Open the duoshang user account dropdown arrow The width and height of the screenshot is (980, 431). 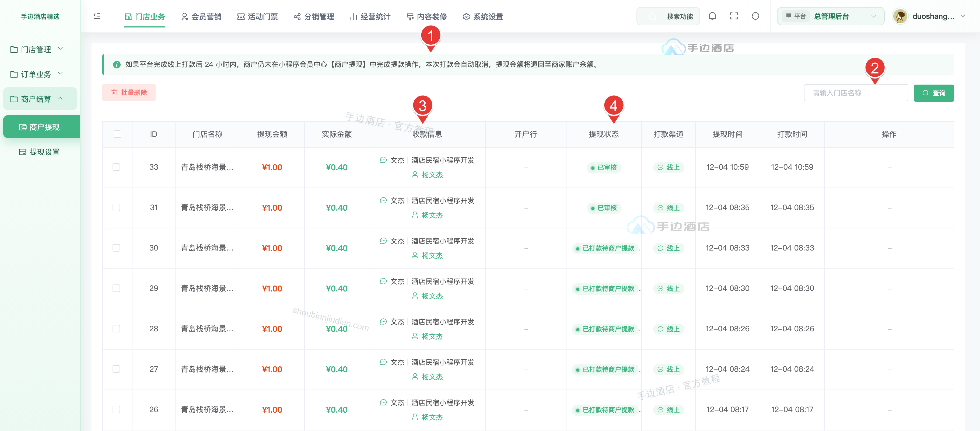click(962, 16)
